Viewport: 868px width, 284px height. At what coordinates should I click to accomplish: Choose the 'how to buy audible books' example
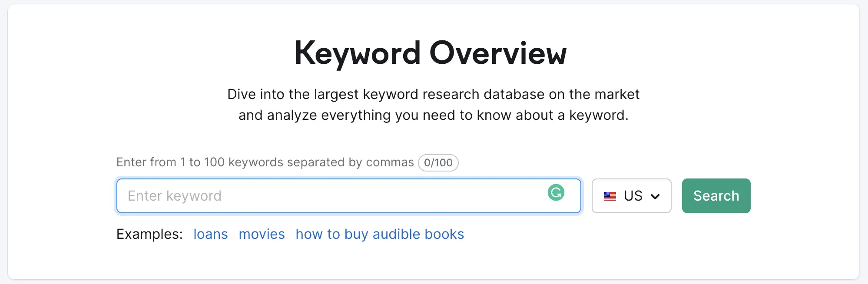[x=380, y=234]
